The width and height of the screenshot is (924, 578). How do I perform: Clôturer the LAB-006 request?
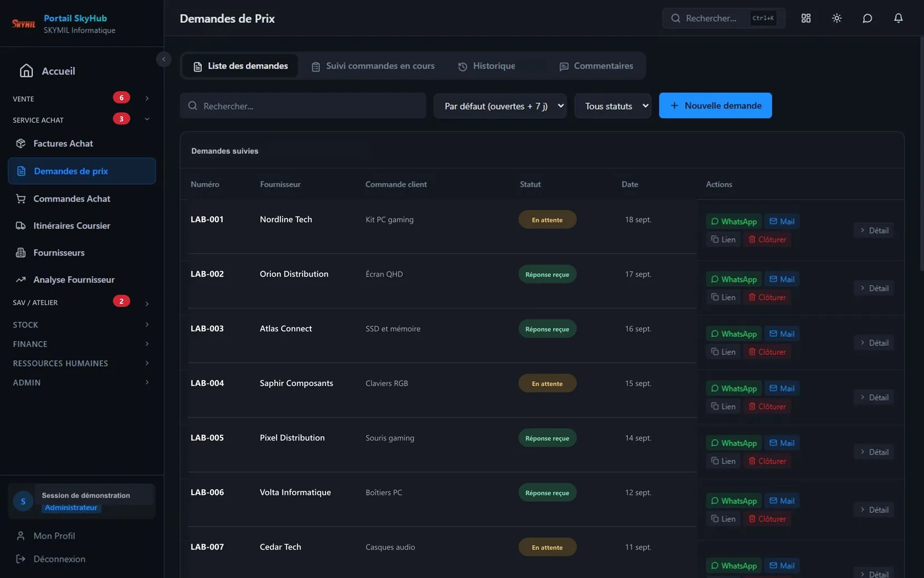pyautogui.click(x=767, y=519)
